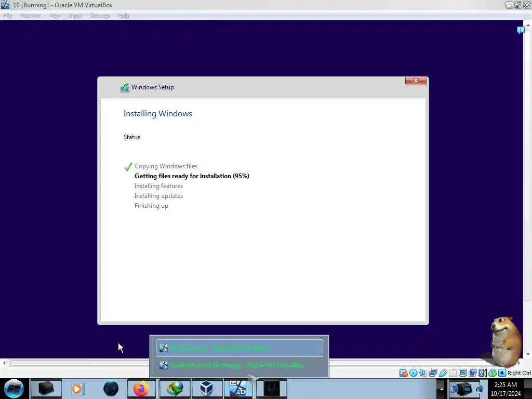Click the mouse integration status icon

493,373
